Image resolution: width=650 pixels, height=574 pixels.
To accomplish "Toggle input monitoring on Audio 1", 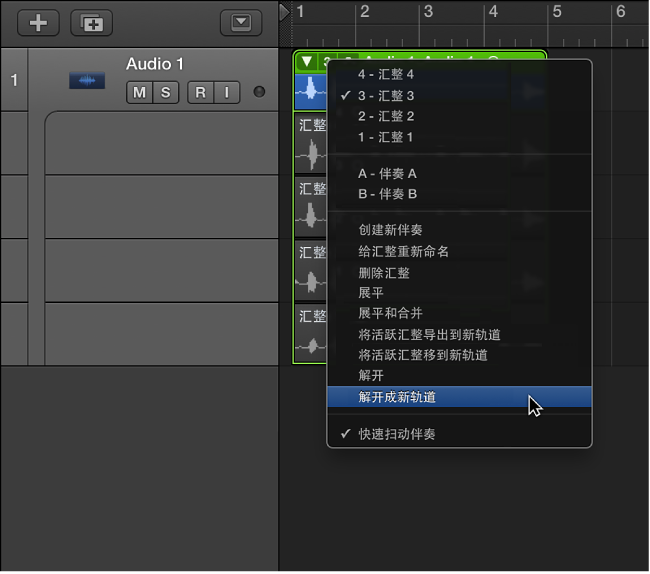I will [227, 92].
